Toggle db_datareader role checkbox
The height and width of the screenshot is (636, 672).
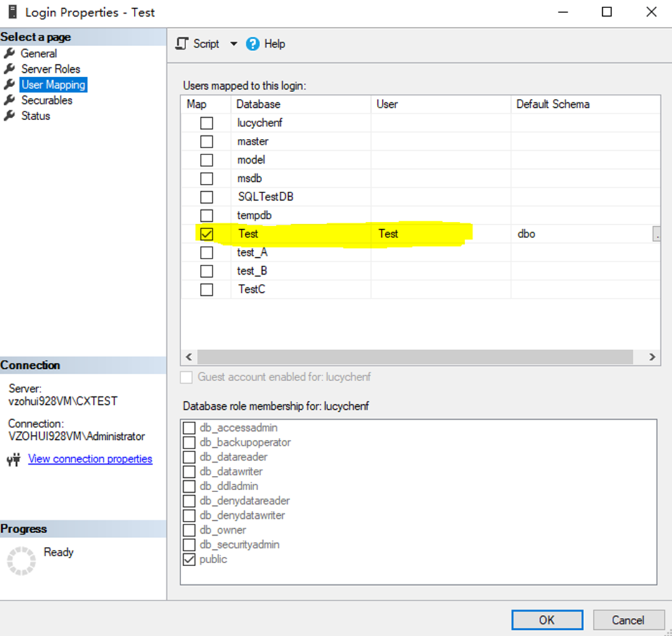click(189, 457)
